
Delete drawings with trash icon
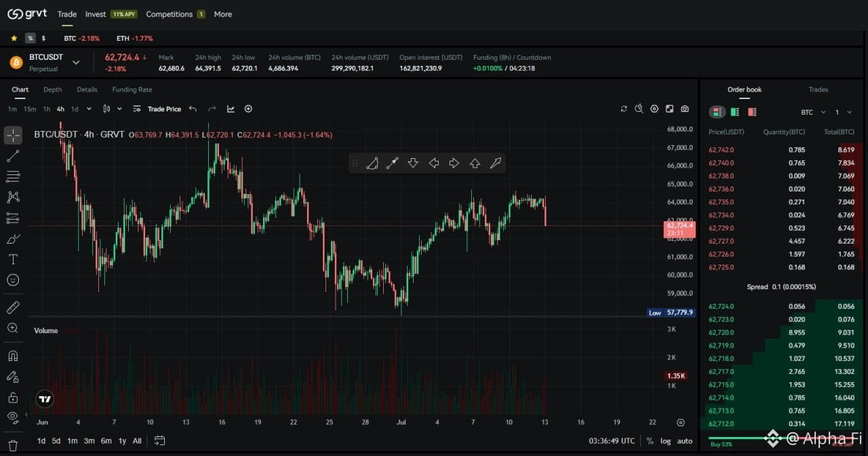click(x=13, y=445)
